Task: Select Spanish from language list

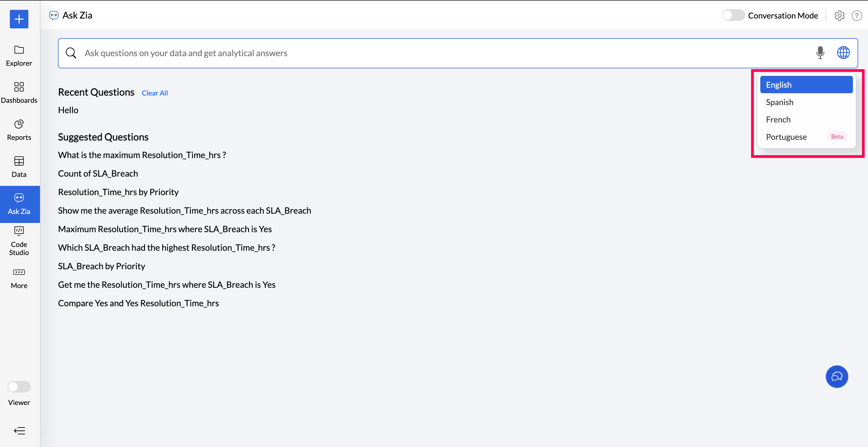Action: click(779, 102)
